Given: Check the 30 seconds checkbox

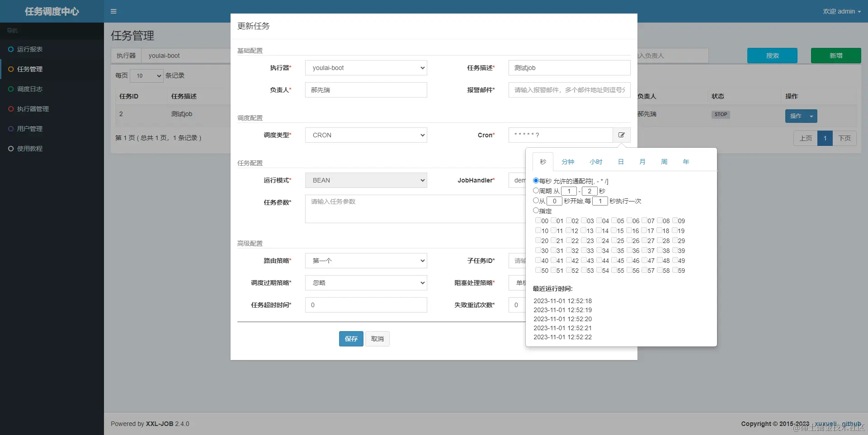Looking at the screenshot, I should (538, 250).
